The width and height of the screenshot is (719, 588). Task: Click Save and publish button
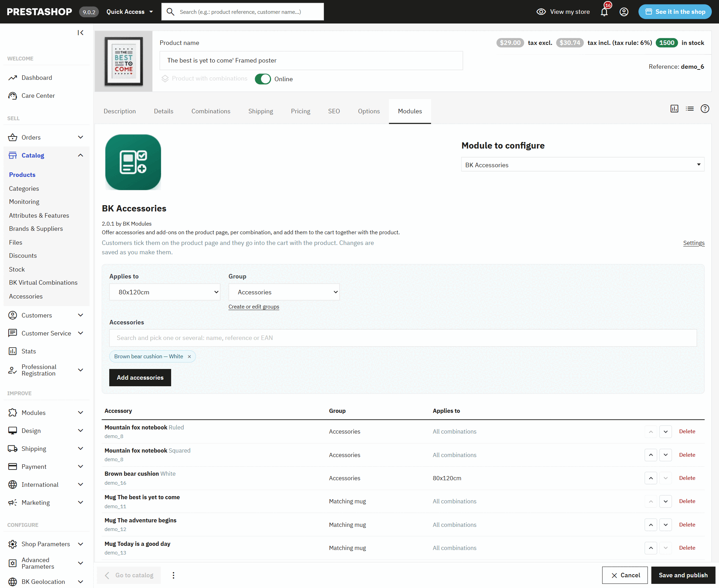pos(683,575)
